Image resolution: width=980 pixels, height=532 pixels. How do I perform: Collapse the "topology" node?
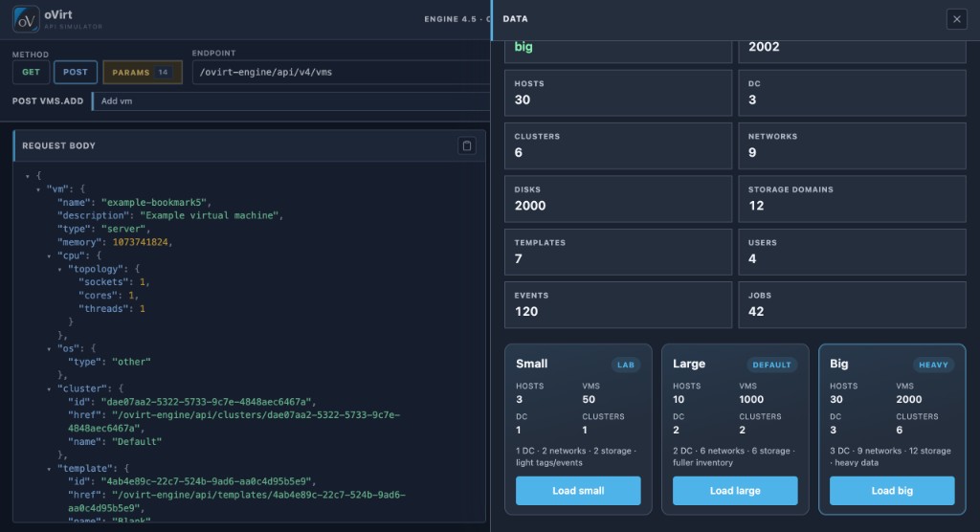tap(59, 270)
